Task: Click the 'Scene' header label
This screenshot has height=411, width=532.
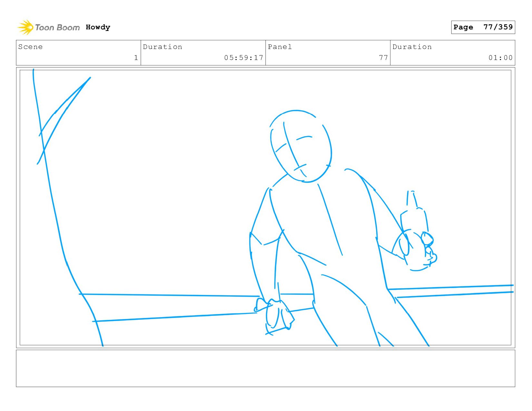Action: (30, 47)
